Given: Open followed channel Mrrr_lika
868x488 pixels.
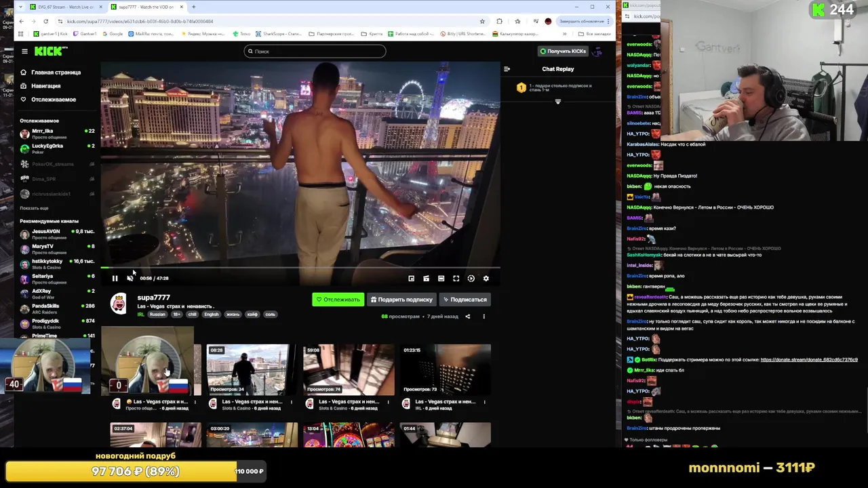Looking at the screenshot, I should tap(57, 134).
